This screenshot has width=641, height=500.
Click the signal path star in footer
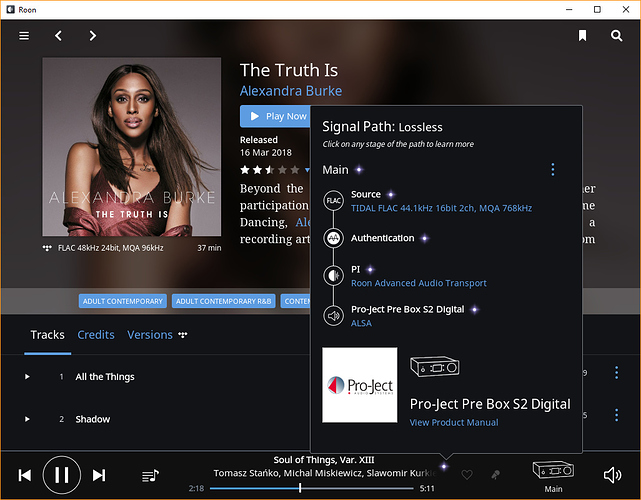[x=444, y=466]
